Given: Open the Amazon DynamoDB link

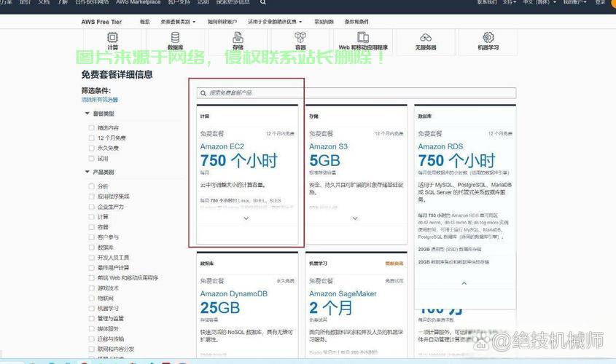Looking at the screenshot, I should [234, 294].
